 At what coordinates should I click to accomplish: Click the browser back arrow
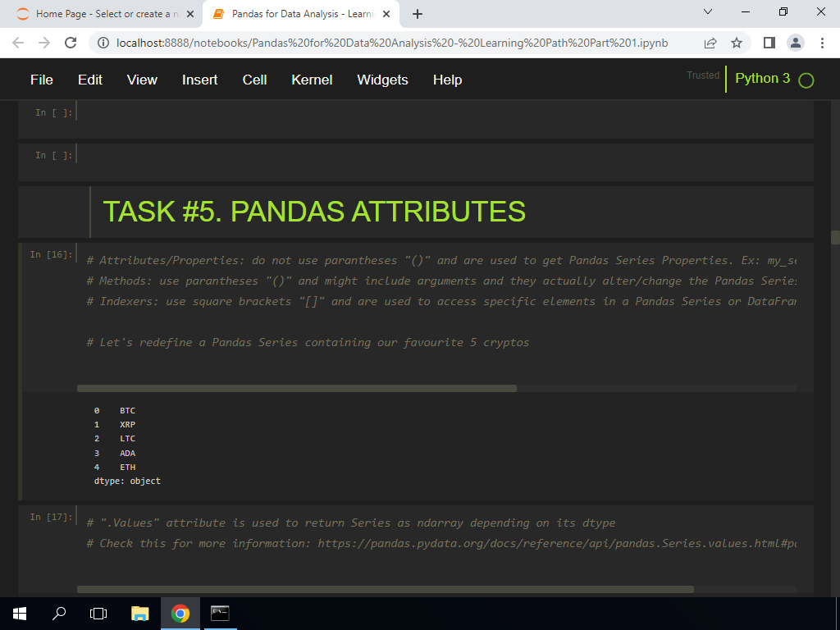(x=18, y=43)
